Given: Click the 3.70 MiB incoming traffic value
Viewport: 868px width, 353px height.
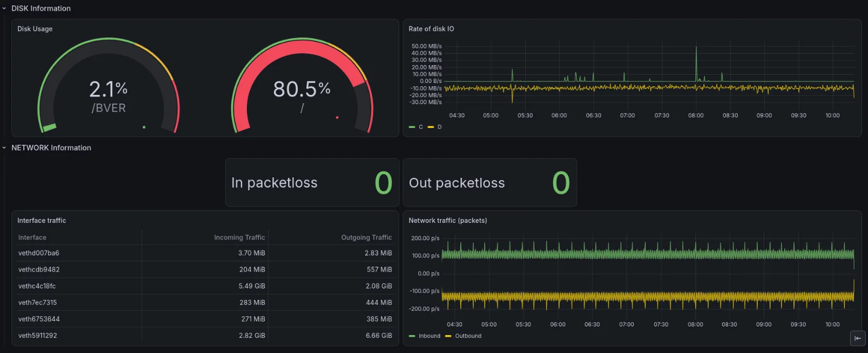Looking at the screenshot, I should pos(252,253).
